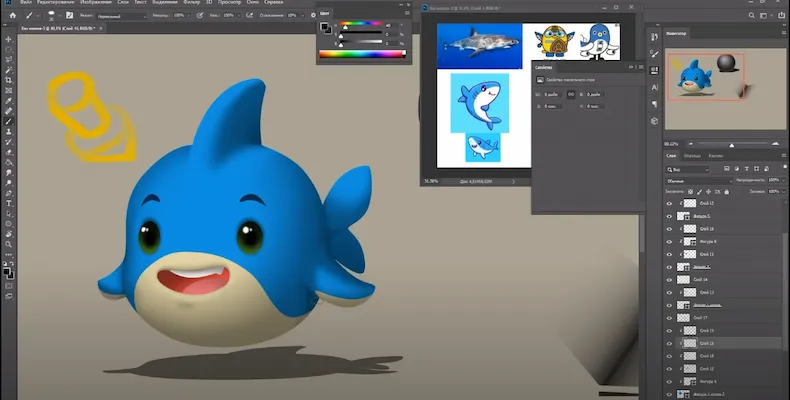This screenshot has height=400, width=790.
Task: Toggle visibility of Слой 17 layer
Action: pos(670,317)
